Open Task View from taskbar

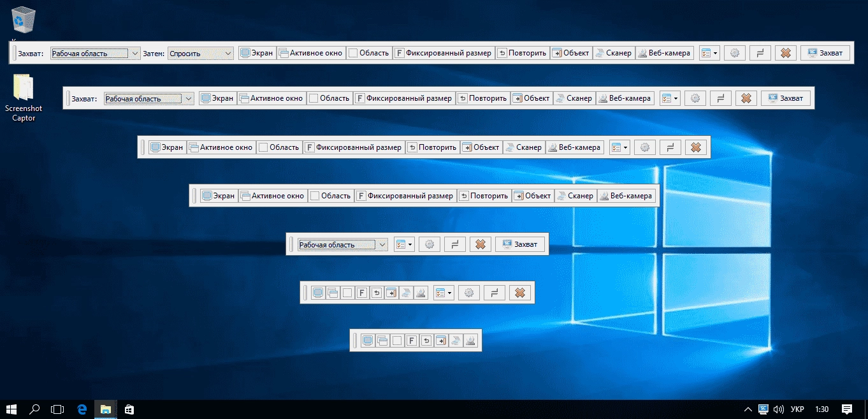click(x=58, y=409)
